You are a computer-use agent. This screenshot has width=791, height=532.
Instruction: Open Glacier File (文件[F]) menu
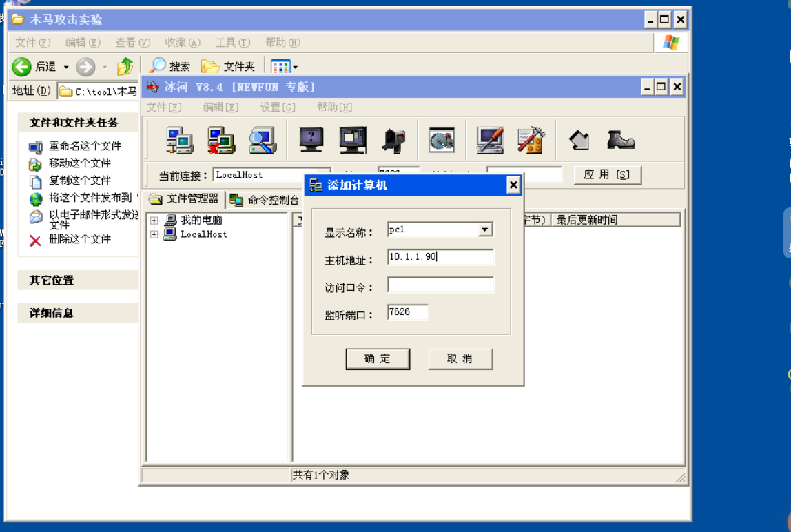click(x=164, y=107)
